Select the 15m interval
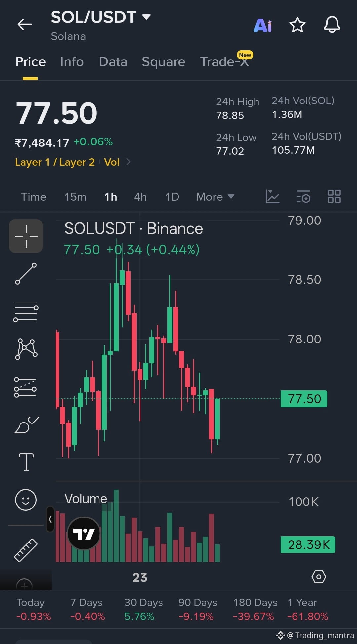This screenshot has height=644, width=357. 75,197
